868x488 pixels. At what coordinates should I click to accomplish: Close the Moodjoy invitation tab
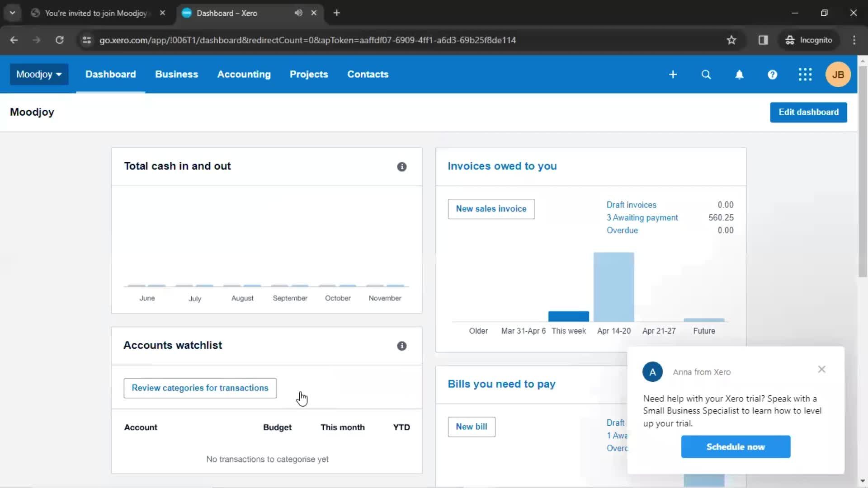(162, 13)
